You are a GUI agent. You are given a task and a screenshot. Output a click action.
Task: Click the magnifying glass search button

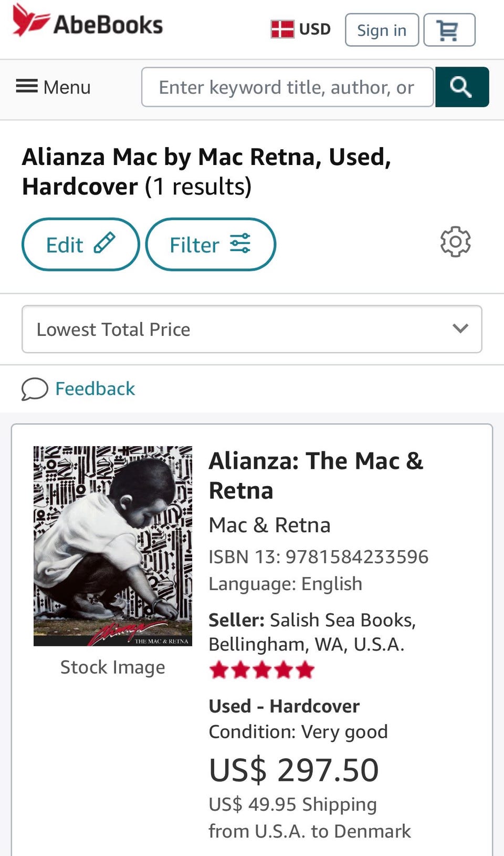[461, 87]
